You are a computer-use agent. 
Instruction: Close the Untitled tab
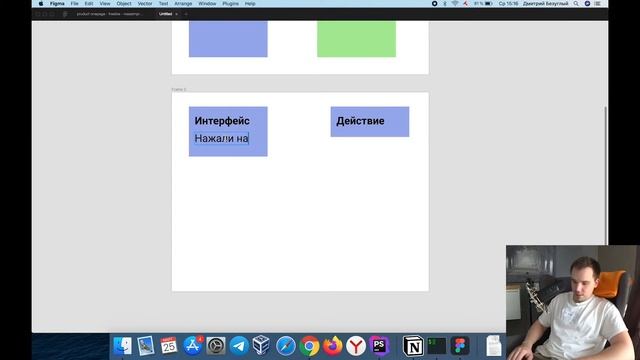(x=176, y=14)
